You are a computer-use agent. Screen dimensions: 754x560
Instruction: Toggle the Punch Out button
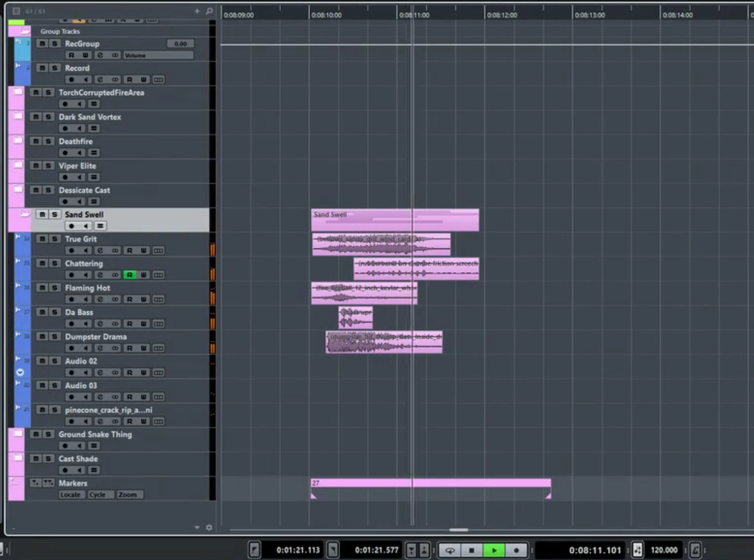pos(424,550)
